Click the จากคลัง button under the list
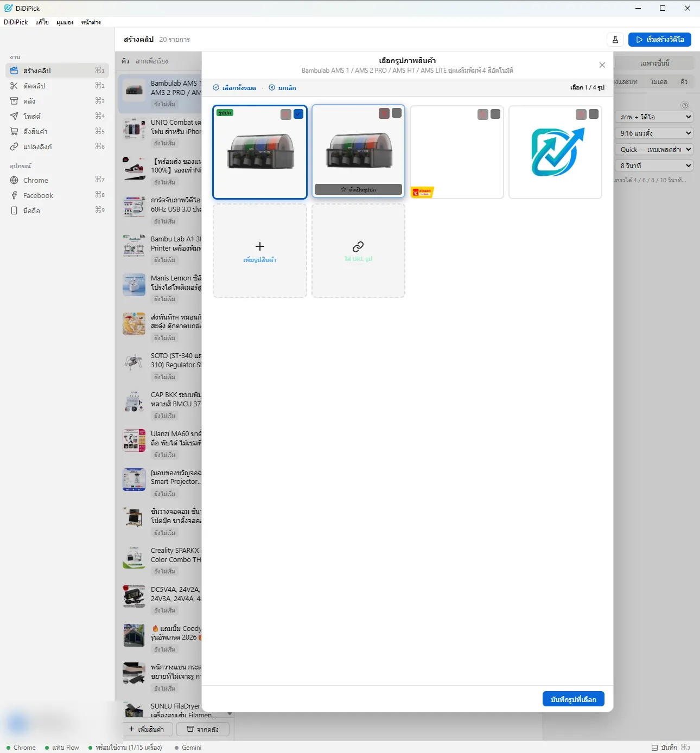 203,729
